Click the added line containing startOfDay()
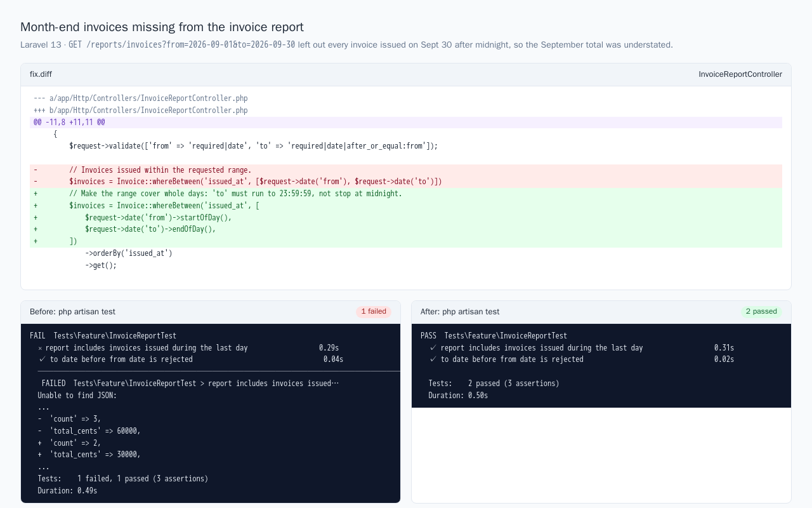 [406, 218]
